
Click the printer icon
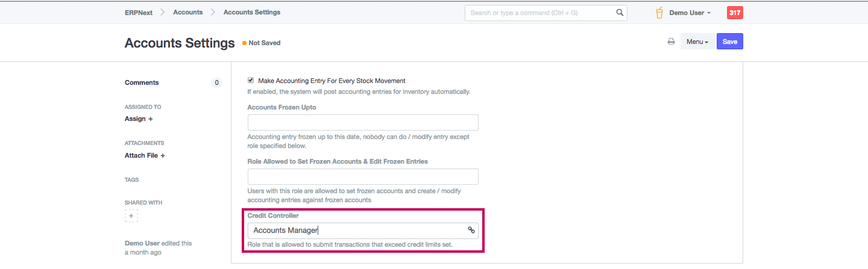click(x=671, y=42)
